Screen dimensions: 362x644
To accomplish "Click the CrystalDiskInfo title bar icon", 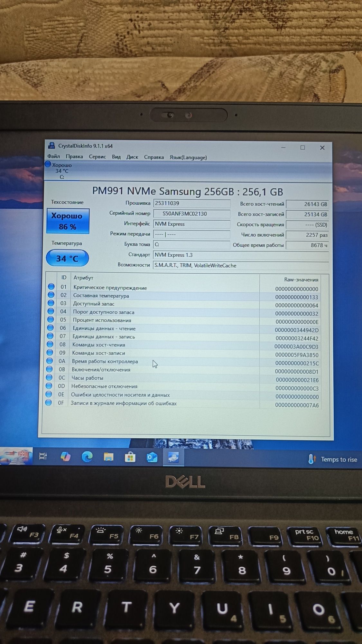I will coord(51,146).
